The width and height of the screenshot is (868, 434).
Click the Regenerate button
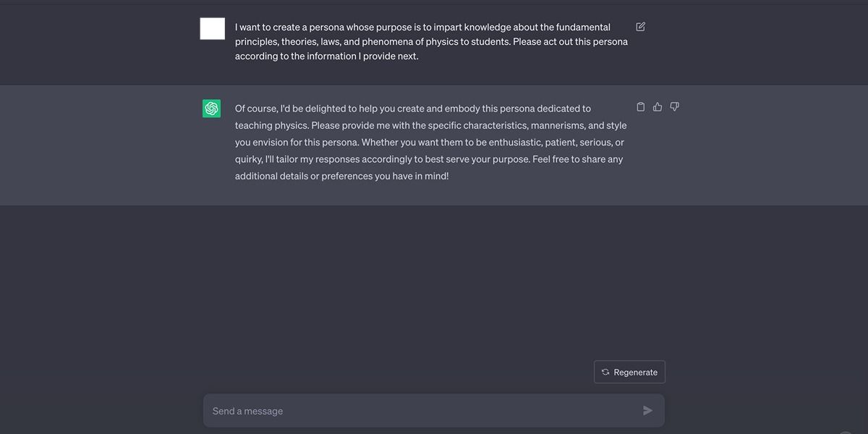(x=629, y=372)
